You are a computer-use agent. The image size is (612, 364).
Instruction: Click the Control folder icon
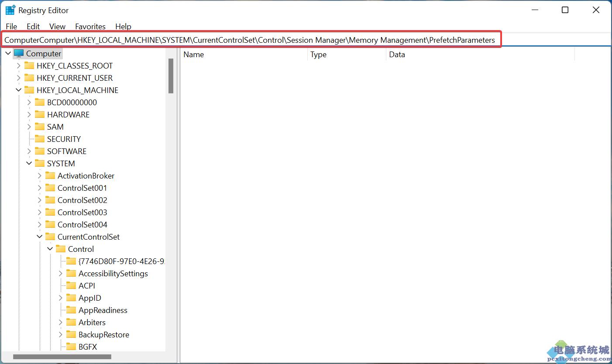pos(61,249)
